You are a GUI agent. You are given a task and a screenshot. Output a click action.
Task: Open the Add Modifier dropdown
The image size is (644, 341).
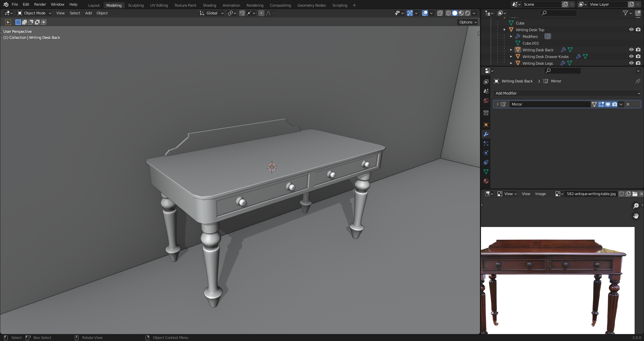pos(567,93)
